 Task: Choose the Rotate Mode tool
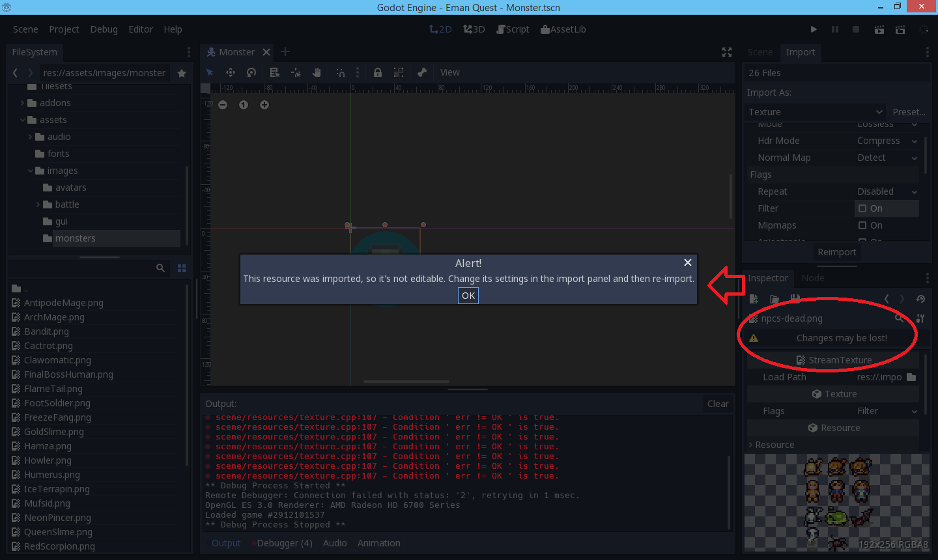point(251,72)
